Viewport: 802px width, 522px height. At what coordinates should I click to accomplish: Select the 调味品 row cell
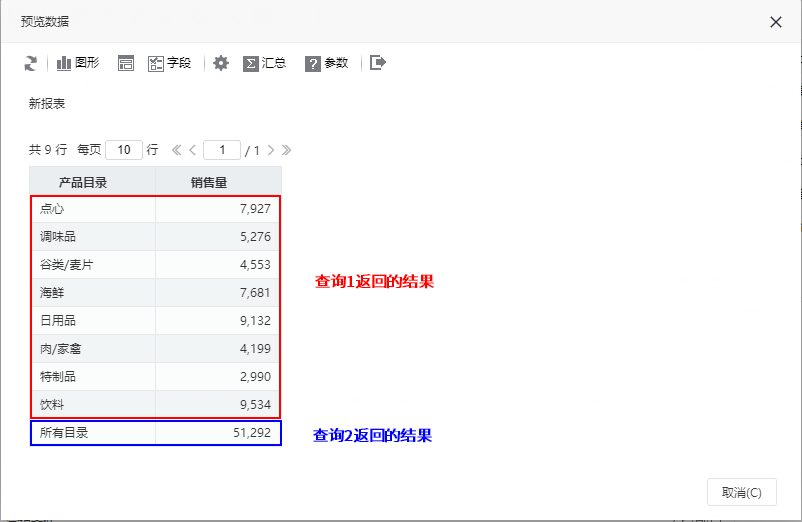[93, 237]
